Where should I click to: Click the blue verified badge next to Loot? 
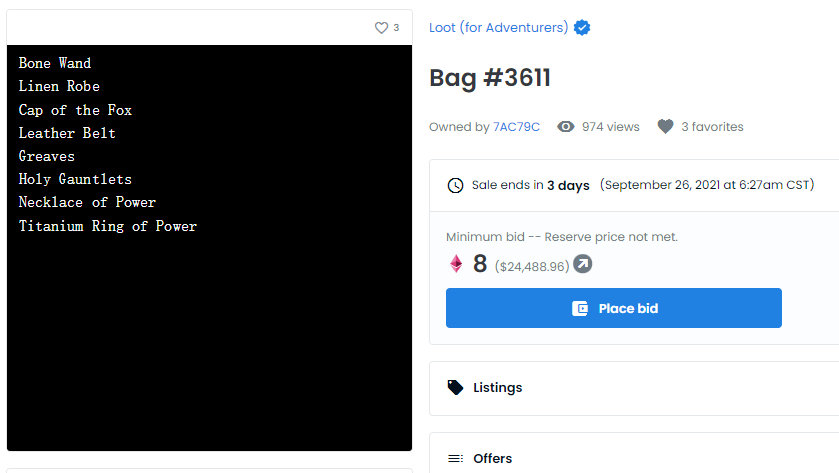(582, 27)
